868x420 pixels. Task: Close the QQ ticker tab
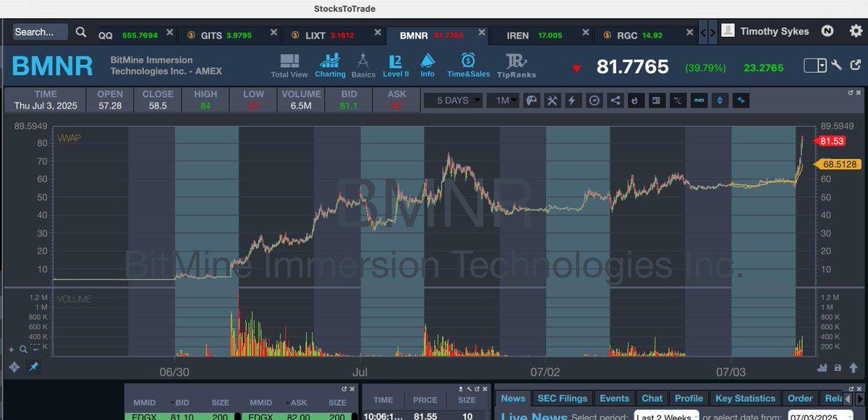[169, 33]
